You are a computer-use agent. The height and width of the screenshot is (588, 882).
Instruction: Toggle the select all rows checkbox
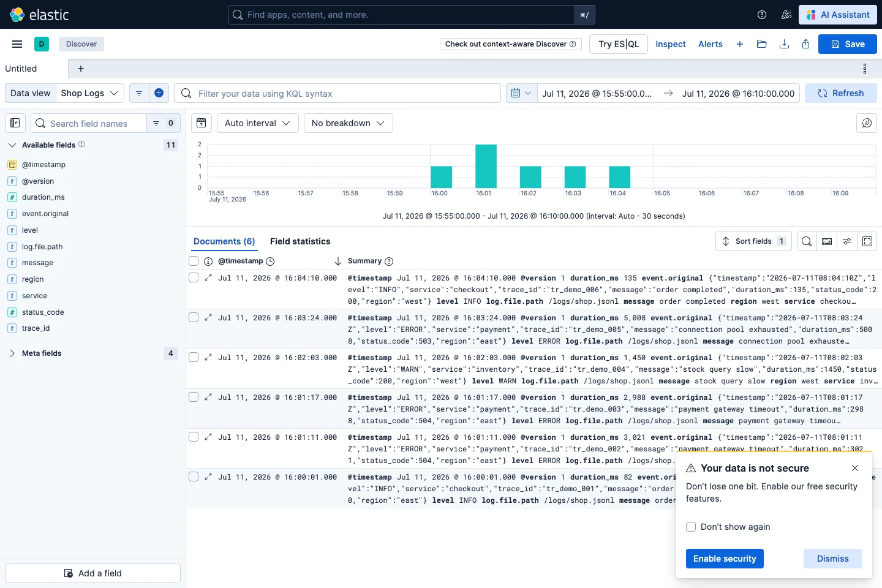pyautogui.click(x=194, y=261)
